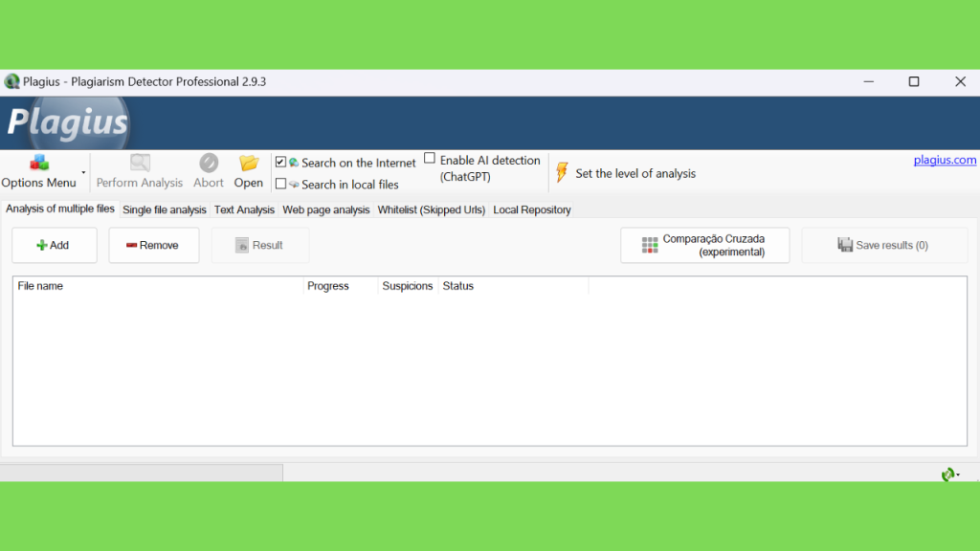This screenshot has width=980, height=551.
Task: Maximize the Plagius window
Action: coord(914,82)
